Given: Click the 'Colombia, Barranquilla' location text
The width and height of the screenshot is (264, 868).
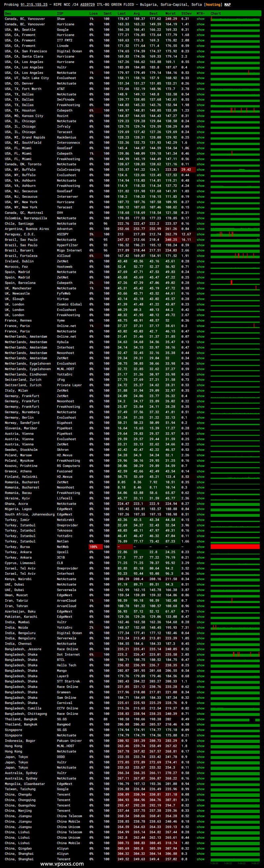Looking at the screenshot, I should tap(26, 218).
